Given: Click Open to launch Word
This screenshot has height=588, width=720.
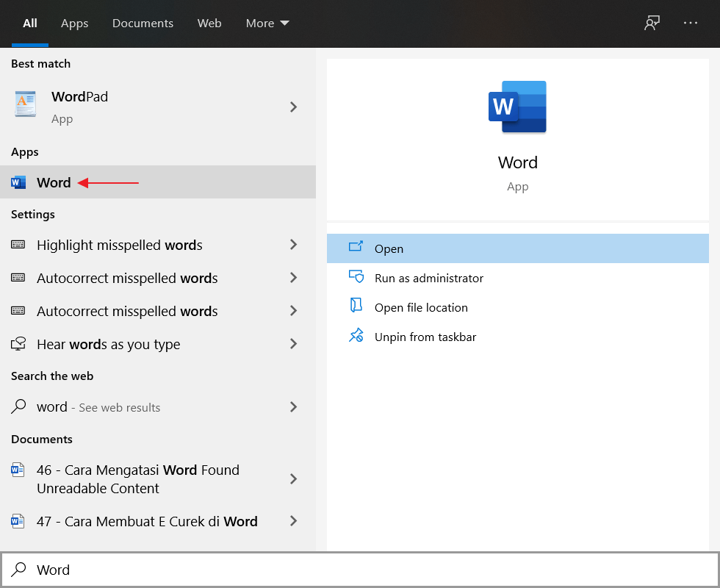Looking at the screenshot, I should pyautogui.click(x=517, y=248).
